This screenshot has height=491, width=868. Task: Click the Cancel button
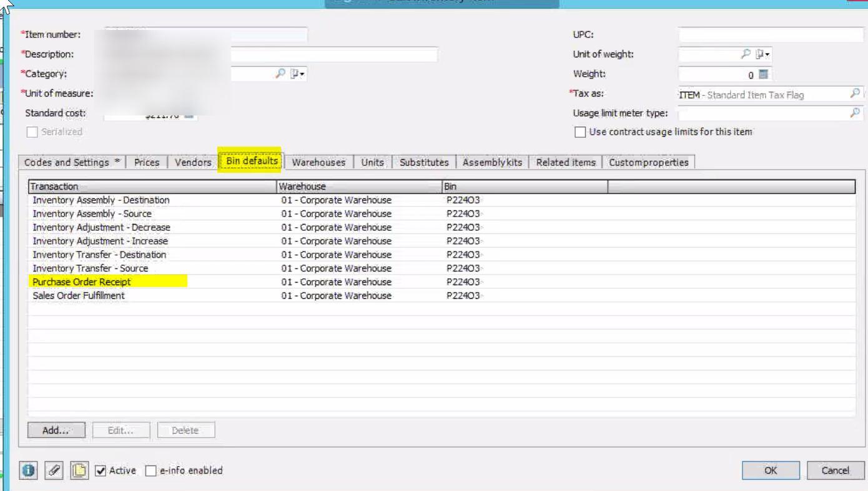836,470
